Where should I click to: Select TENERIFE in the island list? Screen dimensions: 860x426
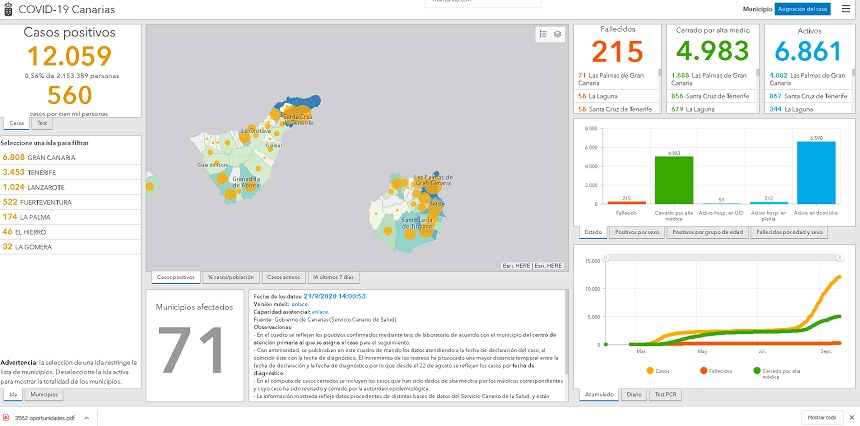coord(40,172)
